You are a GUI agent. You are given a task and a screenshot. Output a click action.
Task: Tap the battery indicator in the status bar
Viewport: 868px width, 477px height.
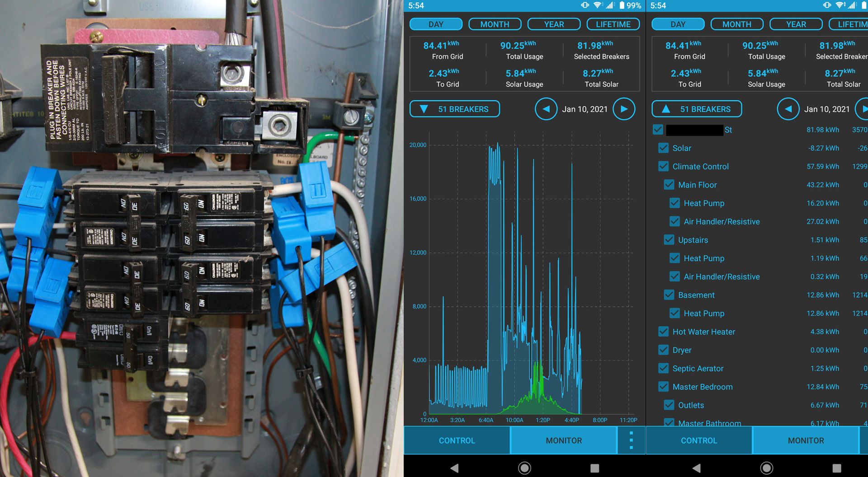[624, 6]
